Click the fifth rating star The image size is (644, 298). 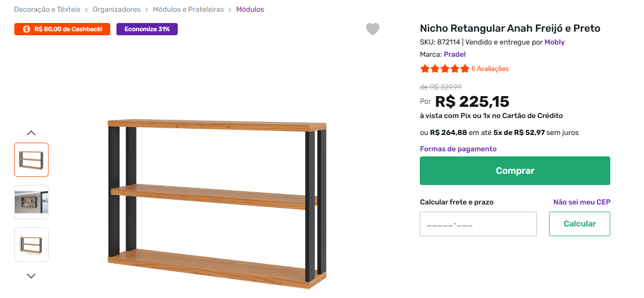coord(465,68)
